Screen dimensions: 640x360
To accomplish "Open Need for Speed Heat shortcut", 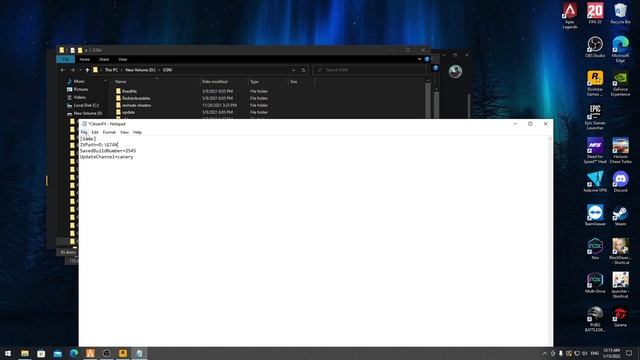I will [595, 151].
